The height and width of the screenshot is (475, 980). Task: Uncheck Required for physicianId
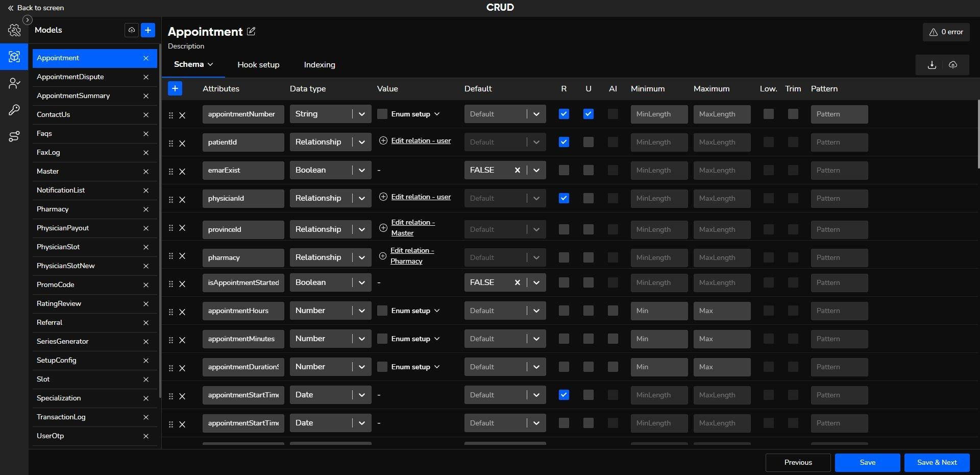tap(564, 198)
